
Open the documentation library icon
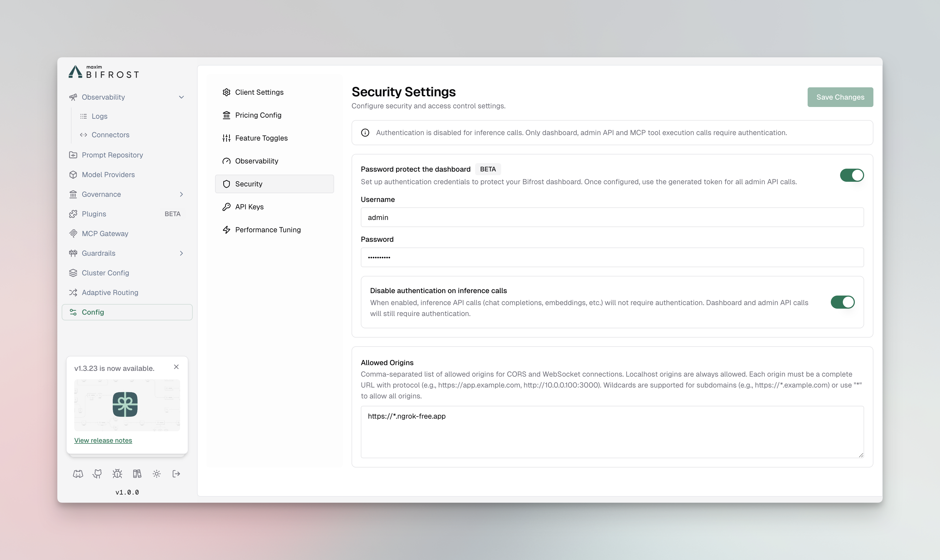click(x=137, y=473)
